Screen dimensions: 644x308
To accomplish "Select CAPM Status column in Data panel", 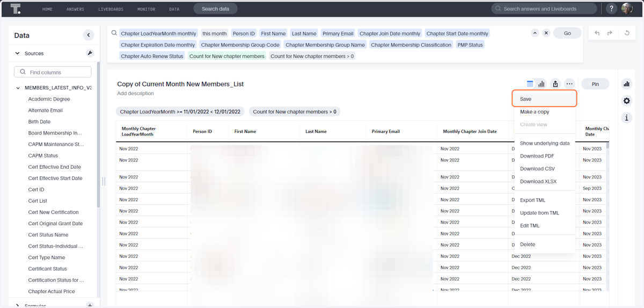I will [x=43, y=155].
